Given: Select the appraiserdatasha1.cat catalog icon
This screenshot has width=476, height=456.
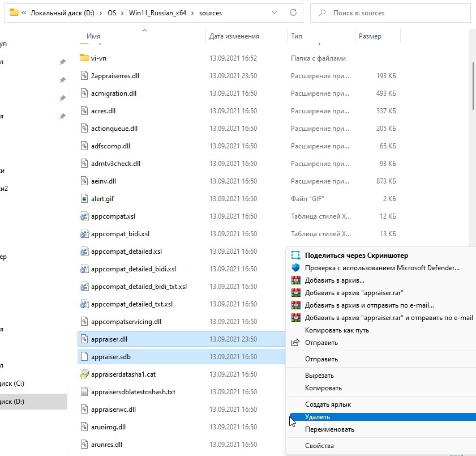Looking at the screenshot, I should click(84, 374).
